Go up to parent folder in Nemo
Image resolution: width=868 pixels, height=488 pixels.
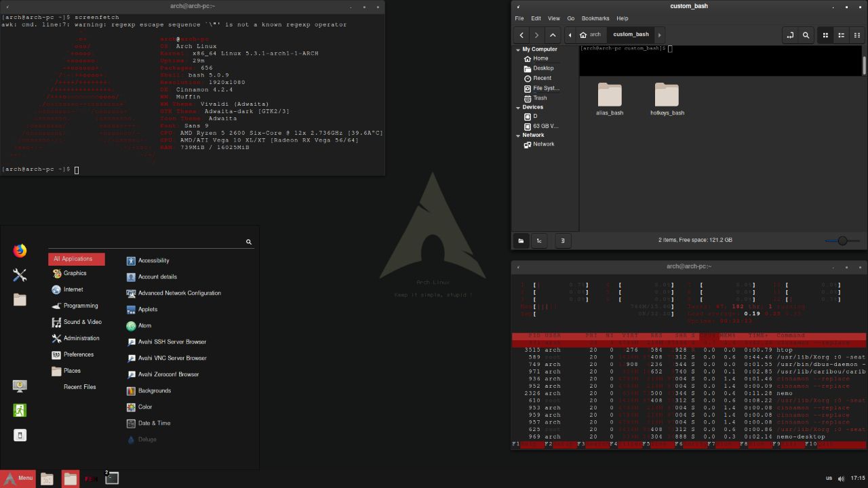(553, 35)
